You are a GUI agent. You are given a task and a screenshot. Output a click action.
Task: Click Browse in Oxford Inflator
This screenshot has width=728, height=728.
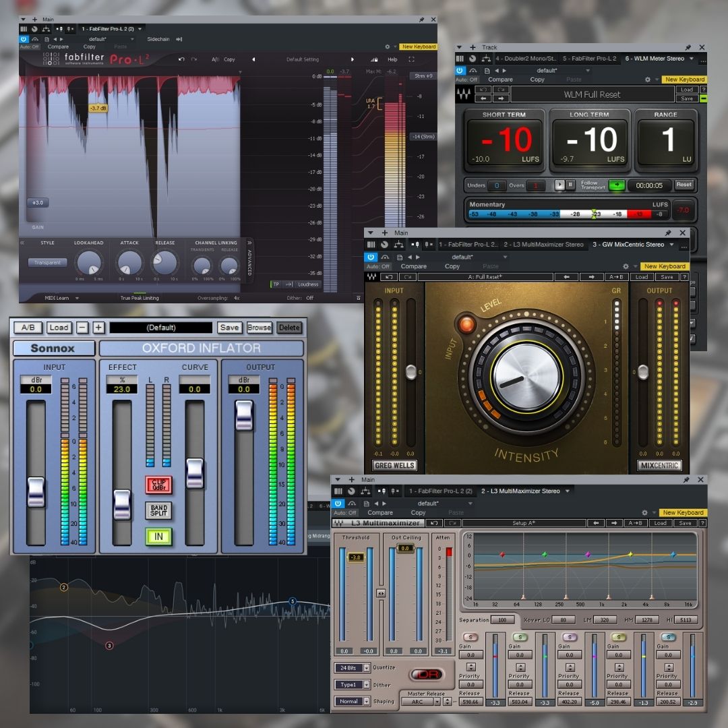click(260, 328)
